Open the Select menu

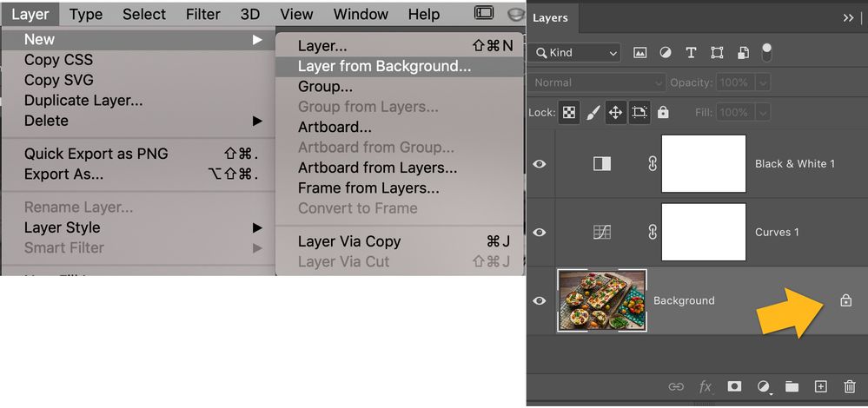tap(144, 15)
